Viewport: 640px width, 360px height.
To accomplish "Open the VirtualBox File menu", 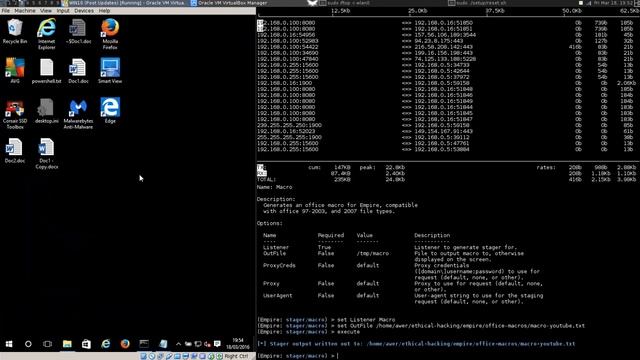I will point(6,11).
